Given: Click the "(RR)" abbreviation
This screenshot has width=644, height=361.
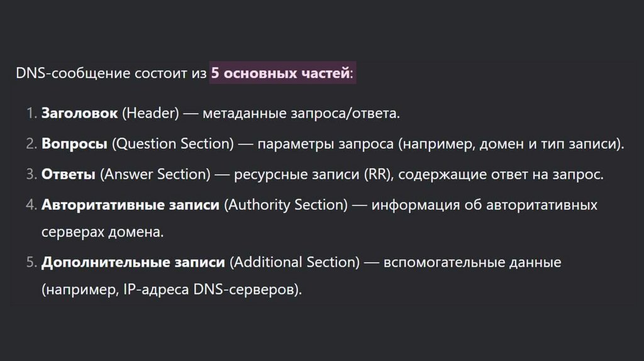Looking at the screenshot, I should pos(377,174).
